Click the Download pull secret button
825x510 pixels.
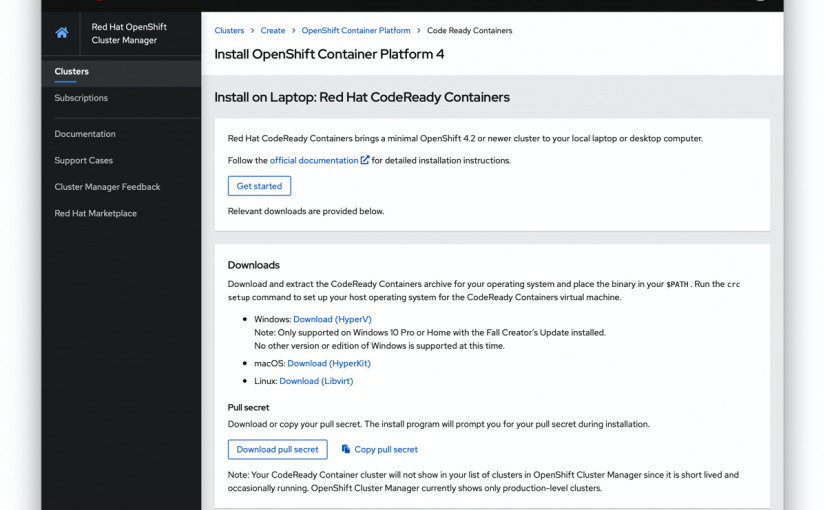click(277, 450)
